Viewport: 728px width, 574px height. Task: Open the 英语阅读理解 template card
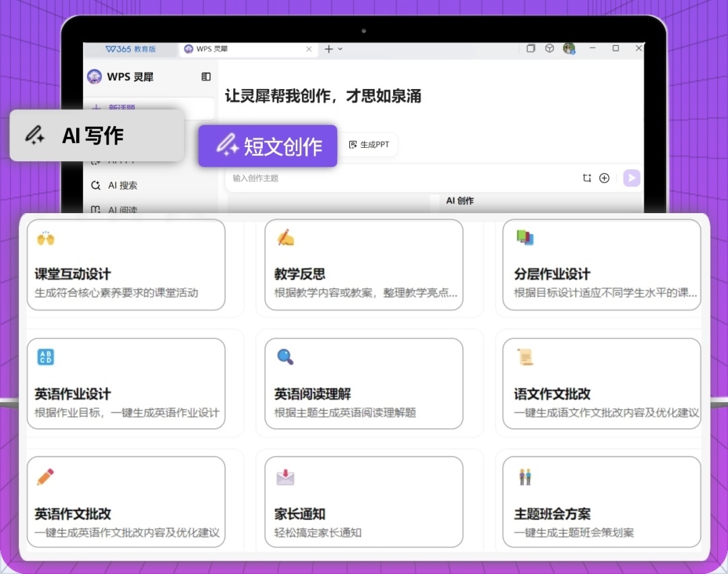click(x=364, y=384)
